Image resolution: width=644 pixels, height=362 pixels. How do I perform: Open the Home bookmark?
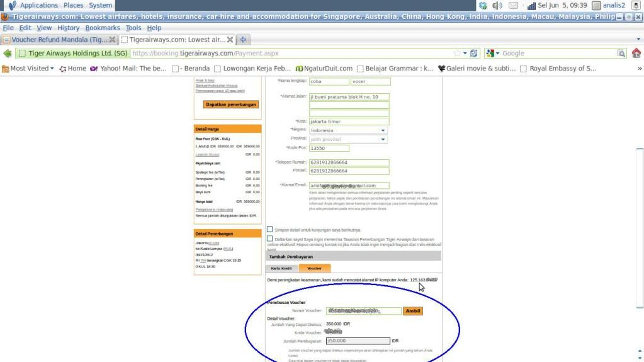pyautogui.click(x=72, y=69)
